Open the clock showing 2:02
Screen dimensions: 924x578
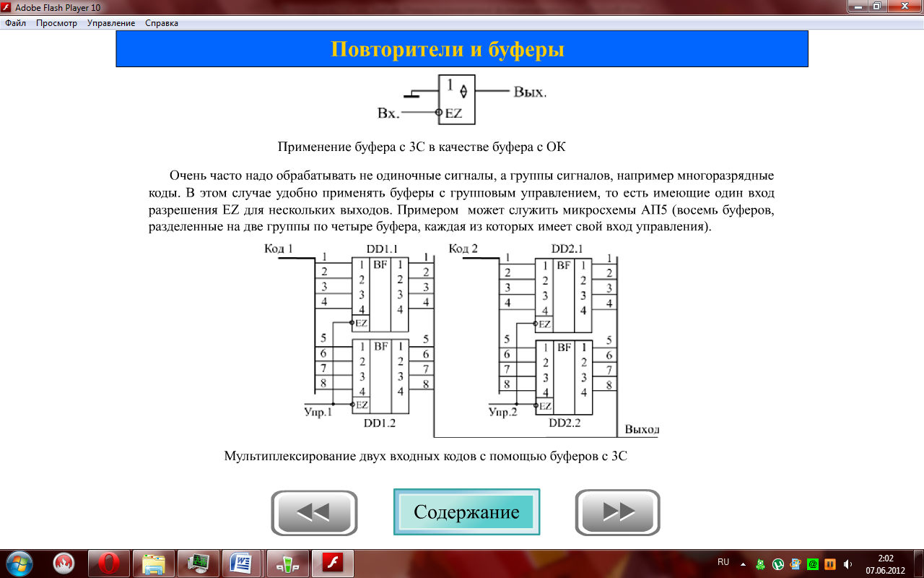(885, 564)
